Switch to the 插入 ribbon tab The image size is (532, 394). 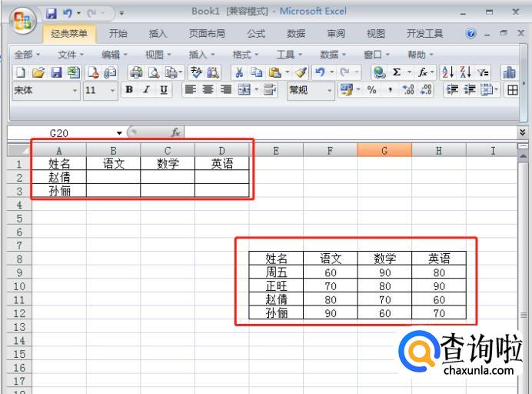pos(158,33)
